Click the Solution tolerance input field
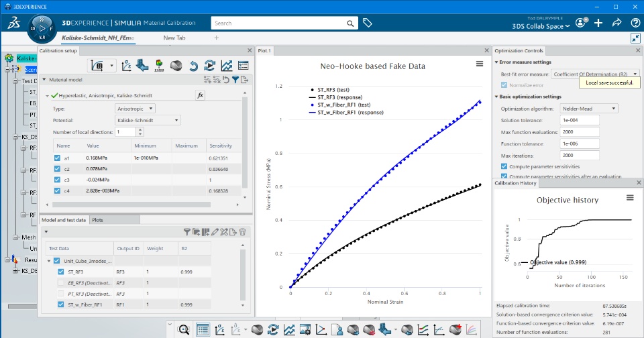Screen dimensions: 644x338 pyautogui.click(x=580, y=120)
